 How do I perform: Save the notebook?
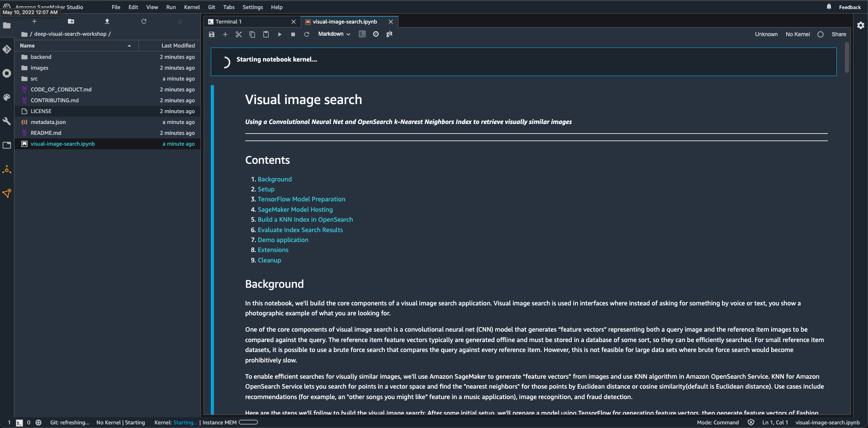coord(212,34)
